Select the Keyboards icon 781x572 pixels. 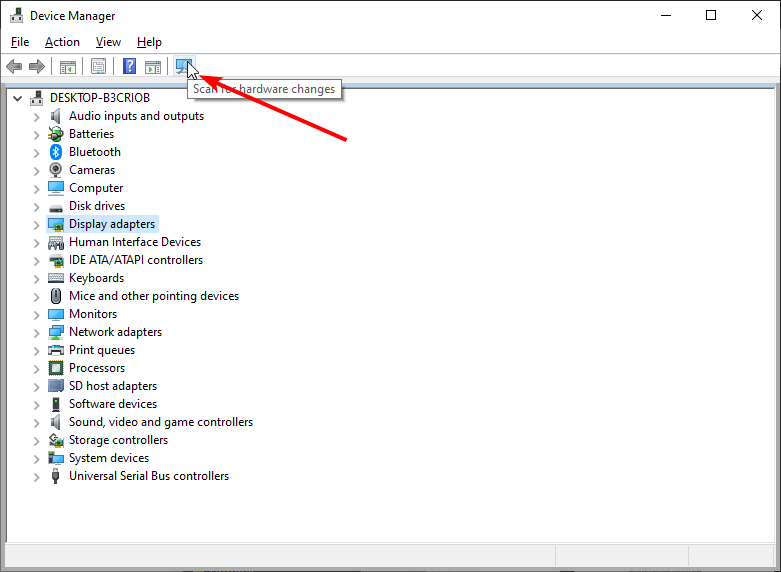pos(56,278)
